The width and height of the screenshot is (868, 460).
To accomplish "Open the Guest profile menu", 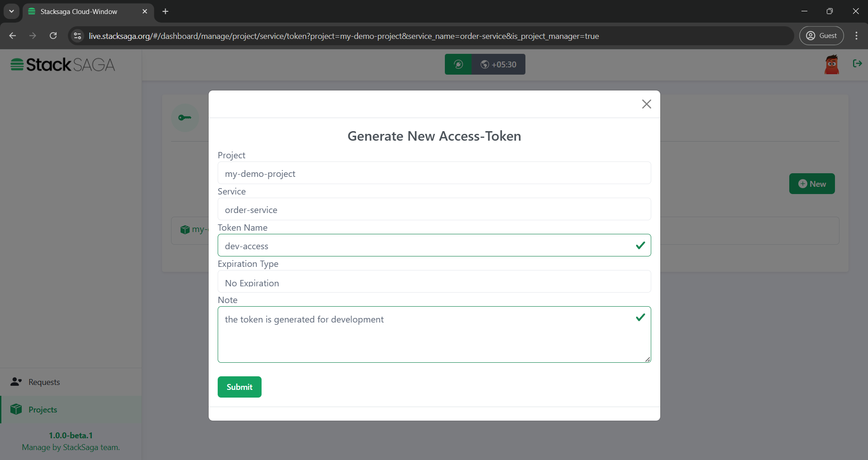I will point(821,35).
